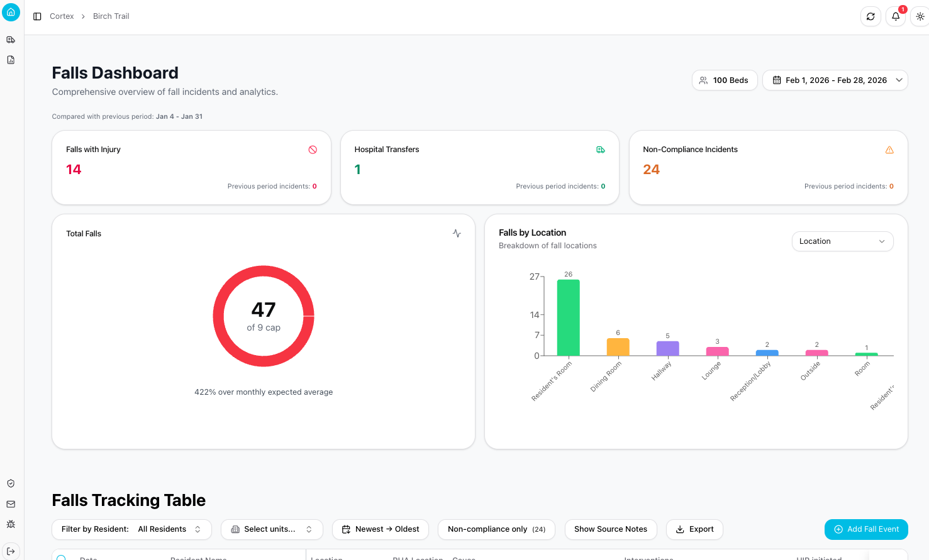The image size is (929, 560).
Task: Click the bug report icon
Action: [11, 524]
